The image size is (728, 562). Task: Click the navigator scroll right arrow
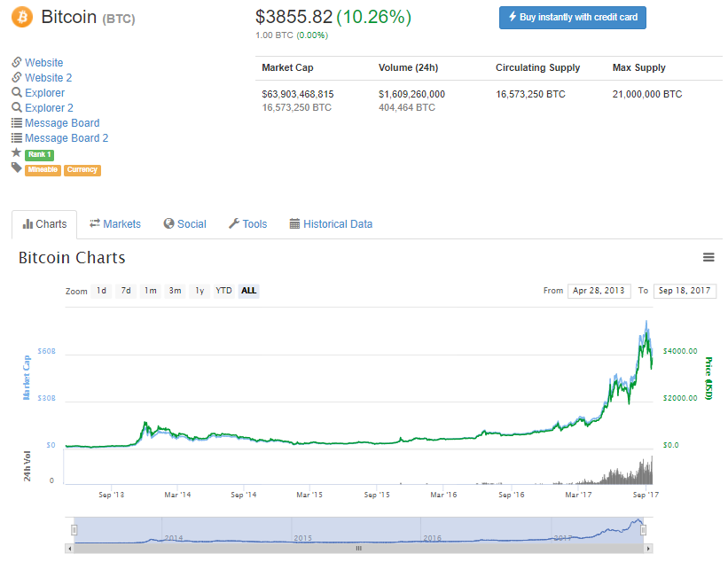click(x=648, y=549)
